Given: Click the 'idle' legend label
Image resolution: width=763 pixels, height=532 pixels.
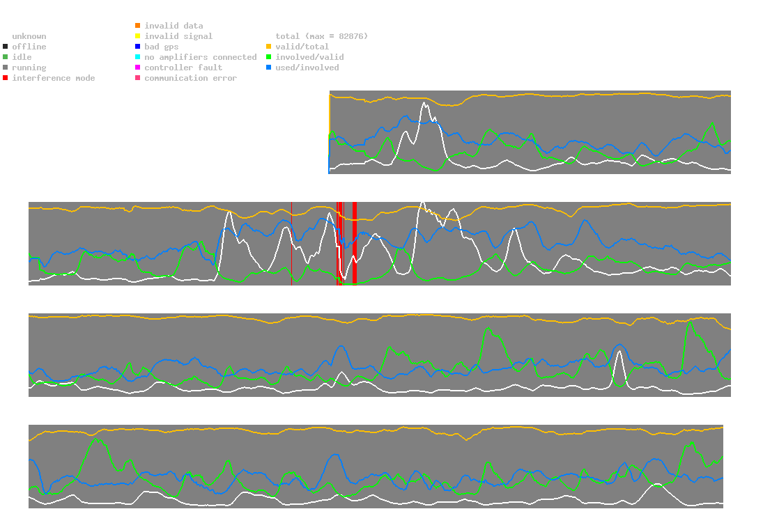Looking at the screenshot, I should [x=22, y=57].
